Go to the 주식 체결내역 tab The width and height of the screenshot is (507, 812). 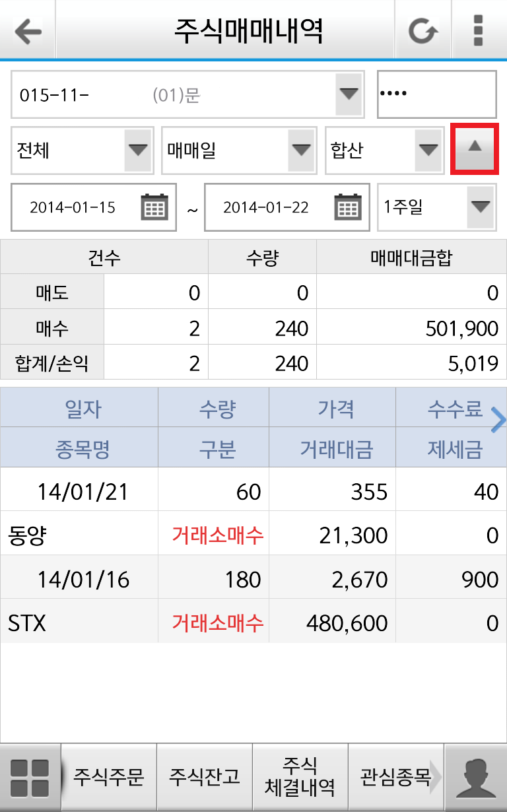[300, 777]
